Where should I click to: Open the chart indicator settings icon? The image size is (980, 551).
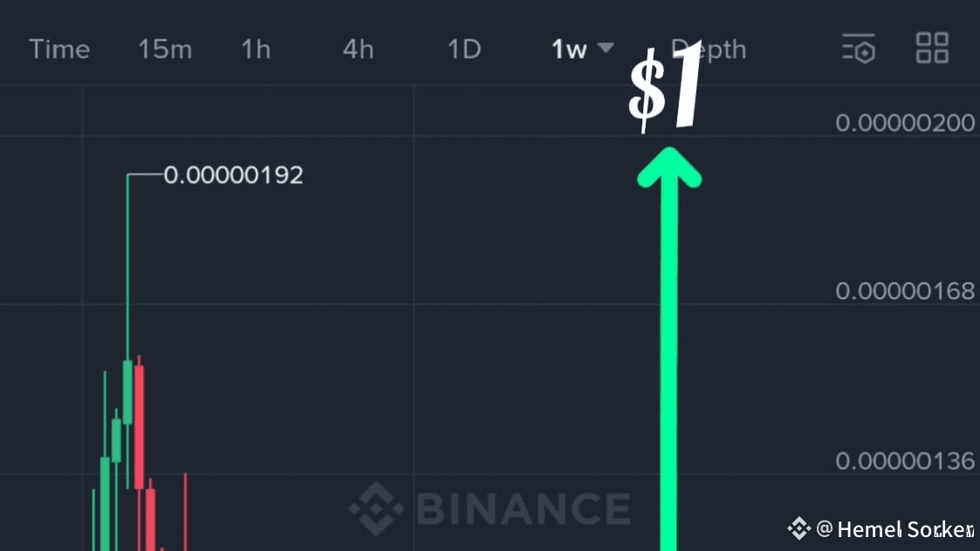[x=859, y=48]
